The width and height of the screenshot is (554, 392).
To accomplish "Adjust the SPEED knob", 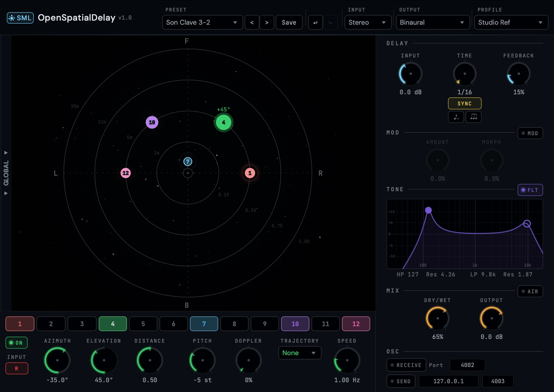I will pos(347,360).
